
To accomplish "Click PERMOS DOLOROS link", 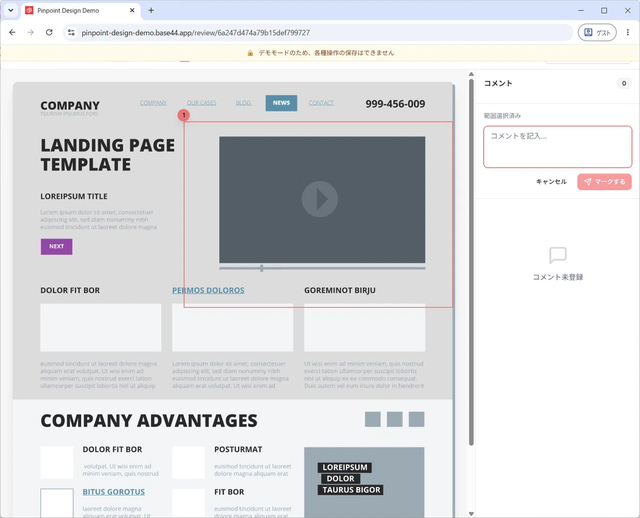I will [208, 290].
